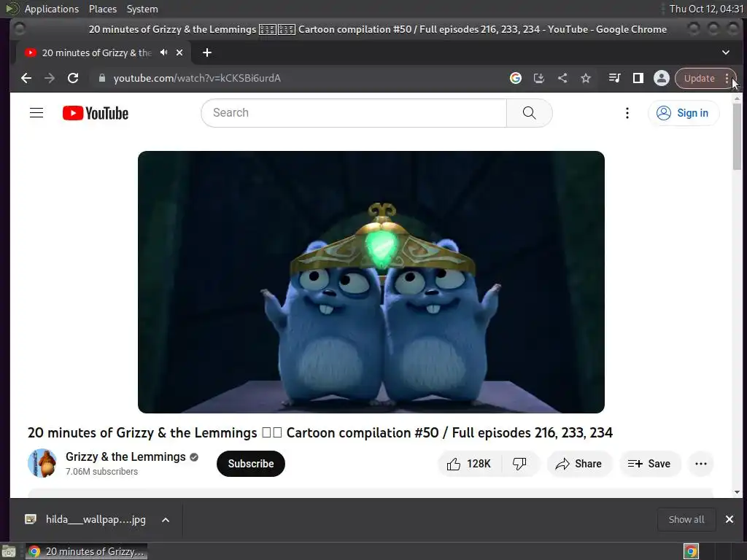Click the video title text
Screen dimensions: 747x560
[320, 432]
